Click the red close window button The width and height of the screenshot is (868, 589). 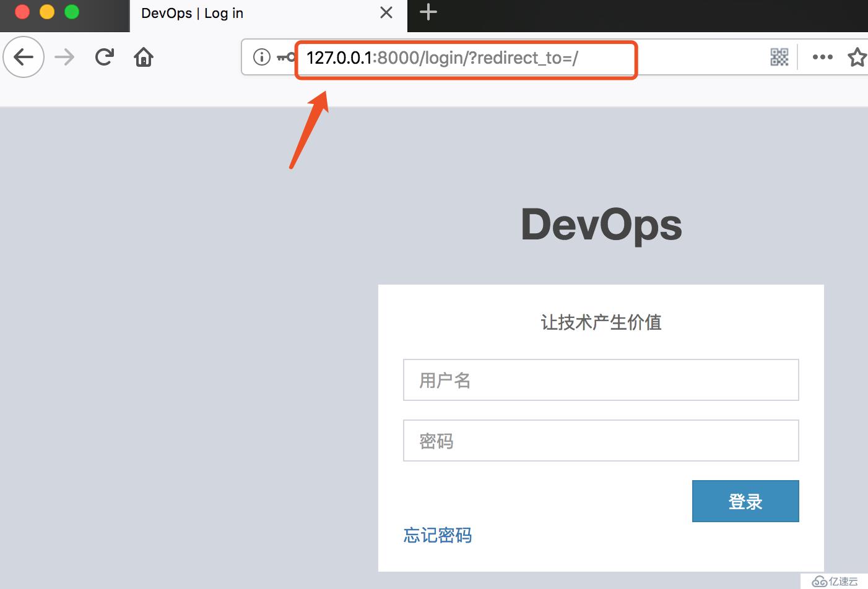click(x=22, y=12)
